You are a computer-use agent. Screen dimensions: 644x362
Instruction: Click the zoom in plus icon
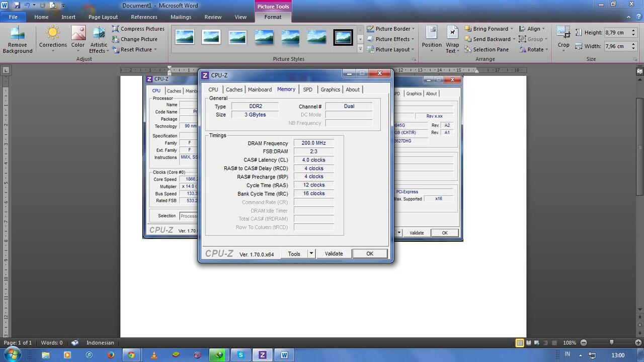click(639, 343)
